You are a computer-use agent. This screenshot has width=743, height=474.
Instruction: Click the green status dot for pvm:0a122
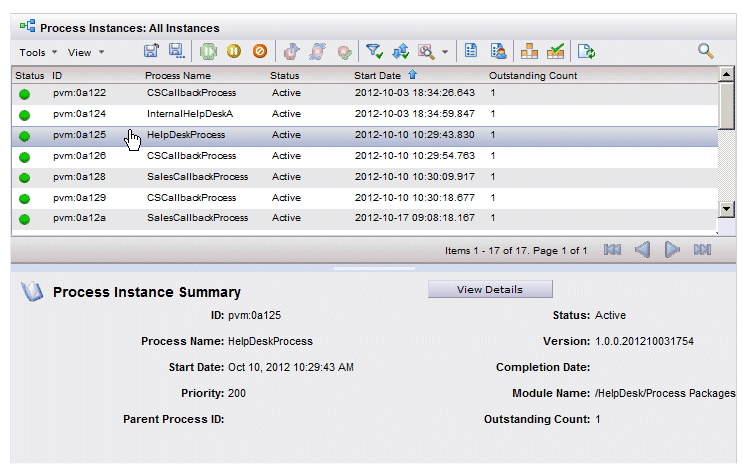tap(25, 94)
